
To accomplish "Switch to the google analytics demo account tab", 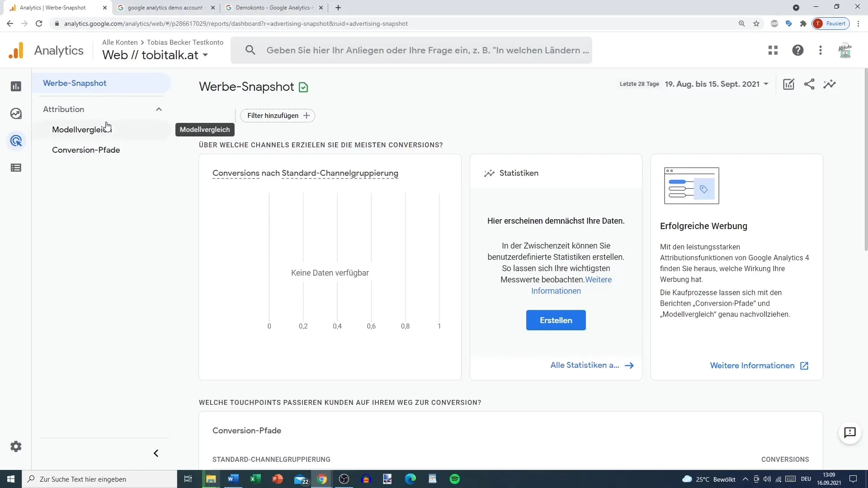I will pyautogui.click(x=165, y=8).
